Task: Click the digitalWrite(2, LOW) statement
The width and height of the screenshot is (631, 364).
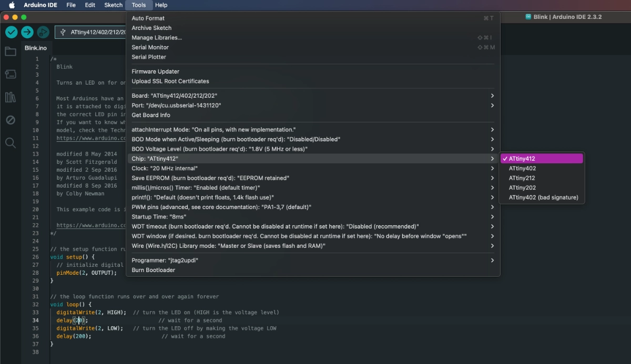Action: [x=90, y=328]
